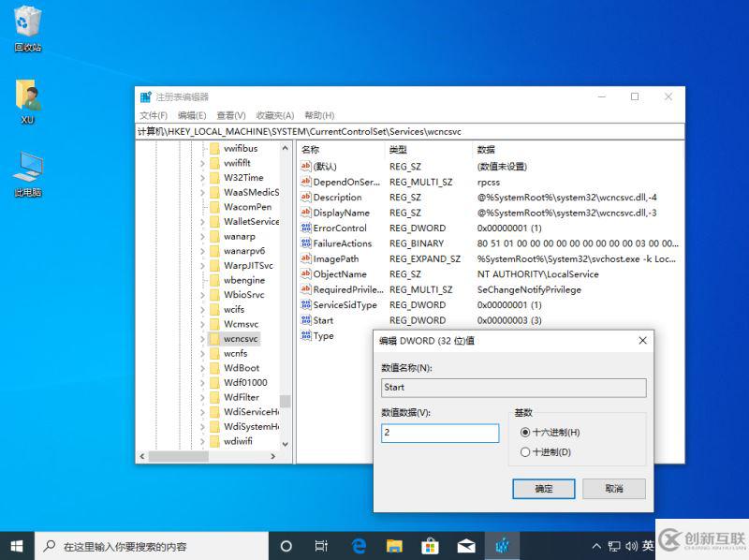Select the hexadecimal base radio button
Screen dimensions: 749x560
click(x=525, y=432)
